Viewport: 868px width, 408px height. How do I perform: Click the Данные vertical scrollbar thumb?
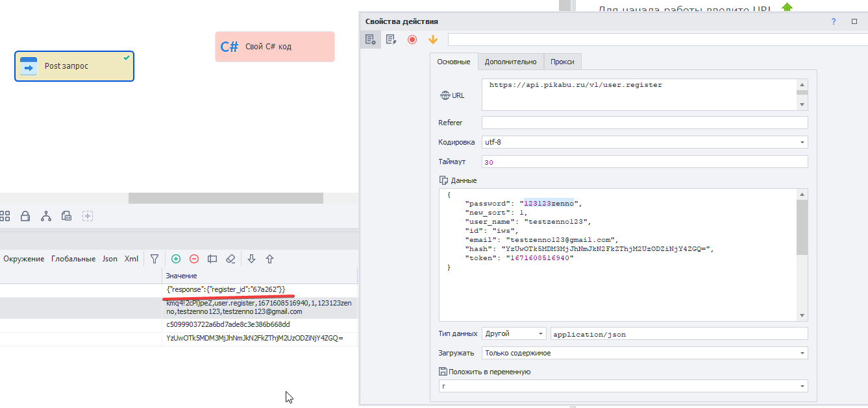[802, 227]
